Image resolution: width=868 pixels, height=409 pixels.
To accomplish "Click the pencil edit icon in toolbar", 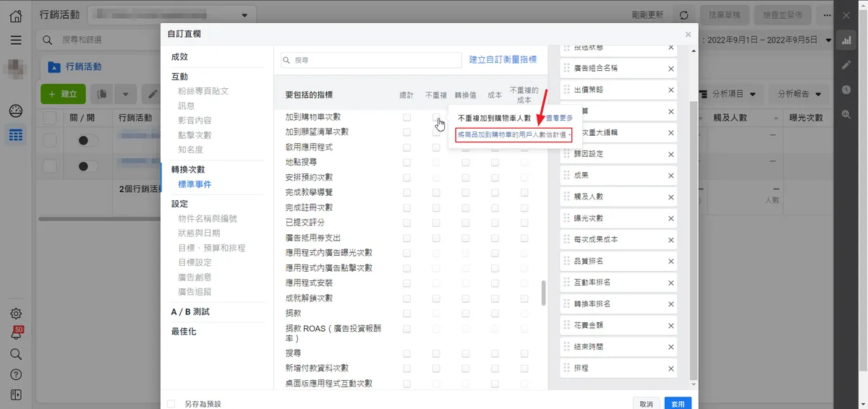I will (152, 94).
